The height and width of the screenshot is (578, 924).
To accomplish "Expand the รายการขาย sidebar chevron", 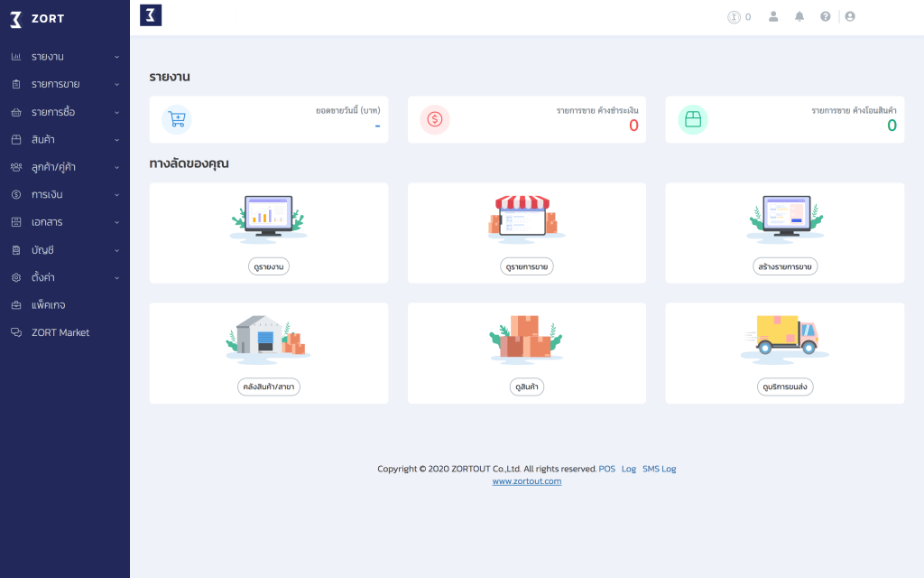I will click(x=116, y=85).
